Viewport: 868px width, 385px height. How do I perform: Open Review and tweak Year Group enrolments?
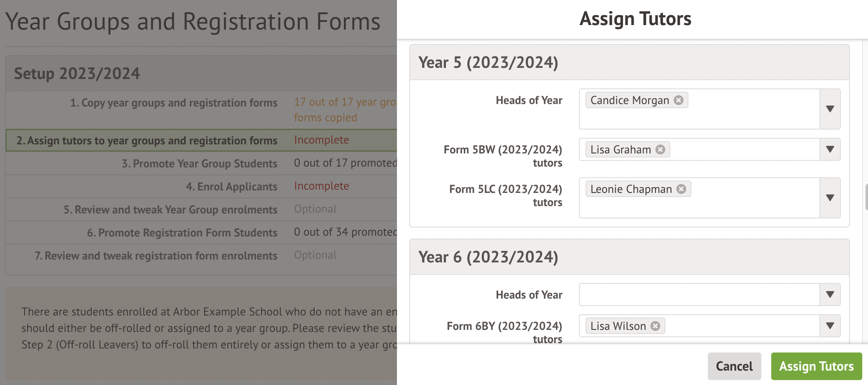pos(170,210)
